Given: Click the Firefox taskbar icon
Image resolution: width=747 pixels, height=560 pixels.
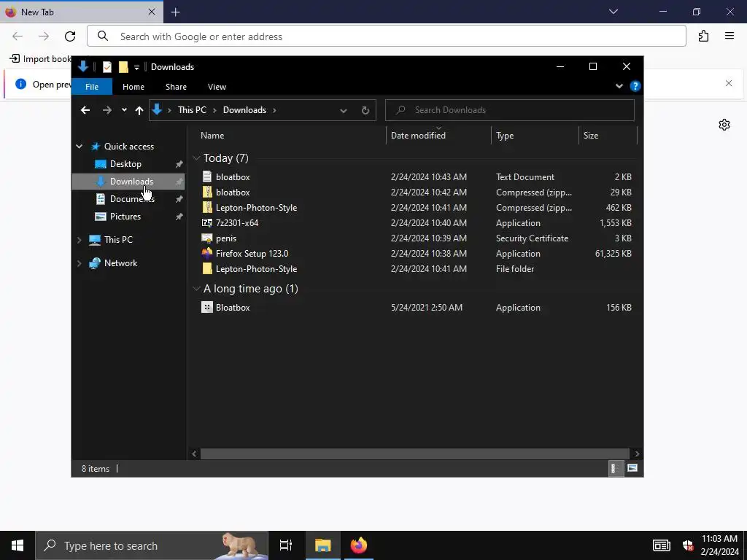Looking at the screenshot, I should pos(359,545).
